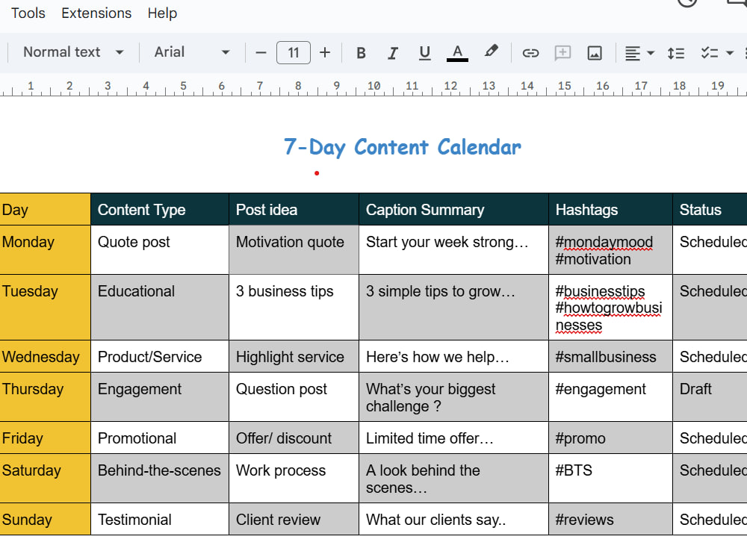Toggle bold formatting

361,53
